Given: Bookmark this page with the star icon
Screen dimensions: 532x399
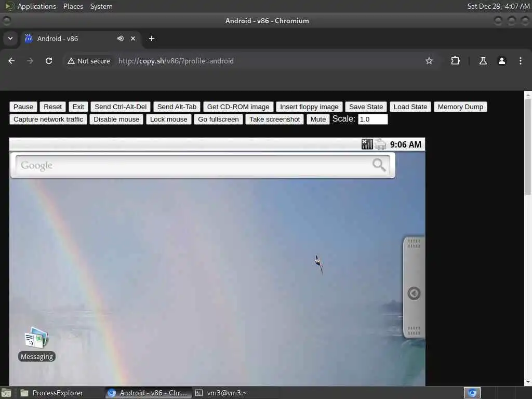Looking at the screenshot, I should (x=429, y=61).
